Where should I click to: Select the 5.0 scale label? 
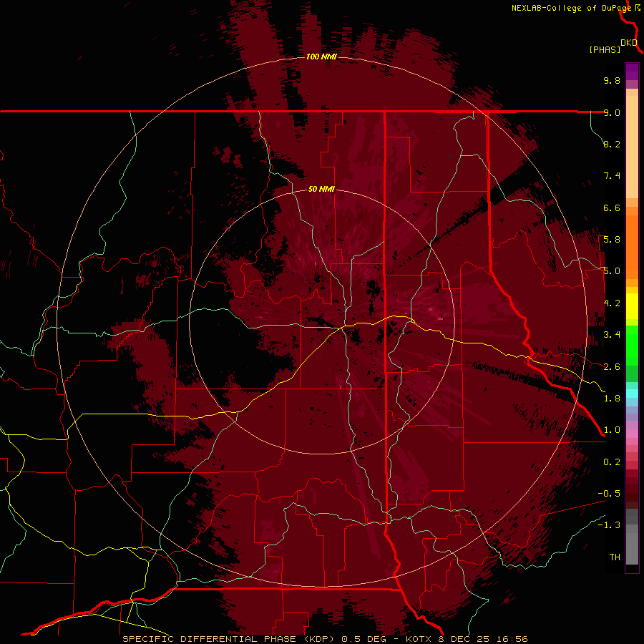click(x=612, y=271)
